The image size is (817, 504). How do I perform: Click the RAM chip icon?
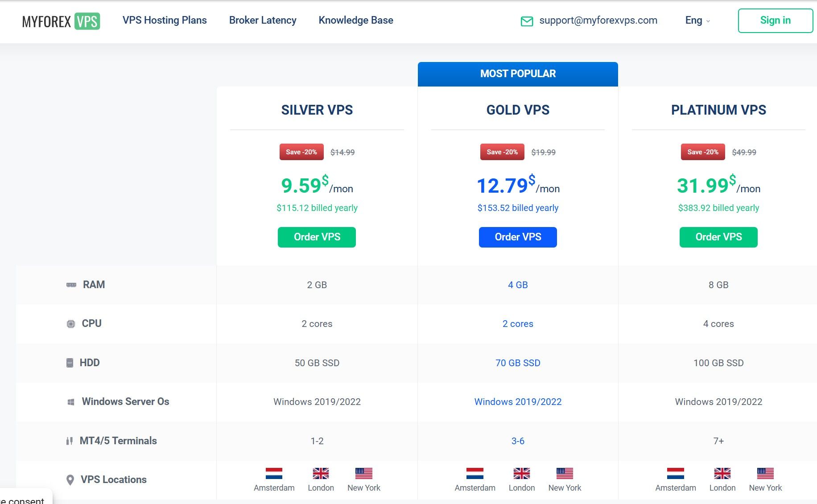click(x=71, y=285)
